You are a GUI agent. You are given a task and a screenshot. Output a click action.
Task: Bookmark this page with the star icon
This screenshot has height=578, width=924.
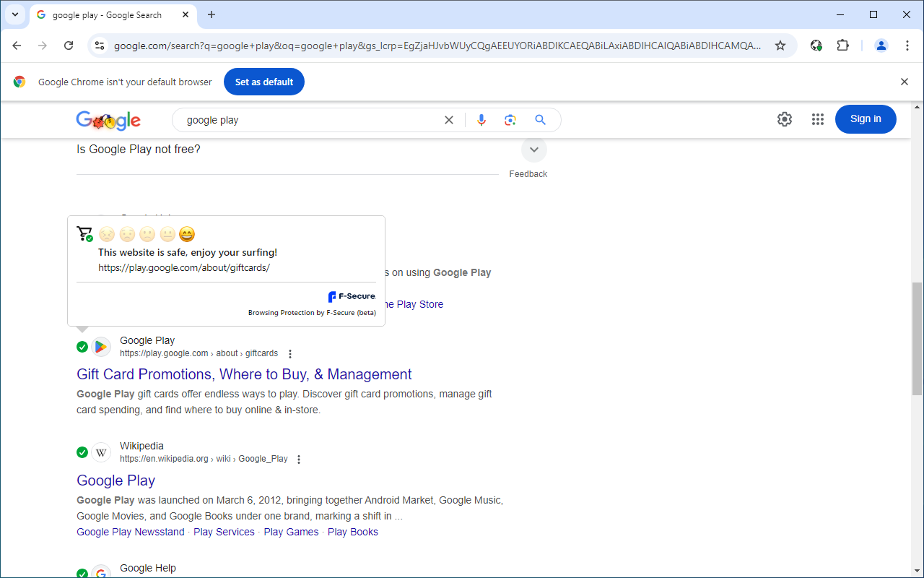point(780,46)
